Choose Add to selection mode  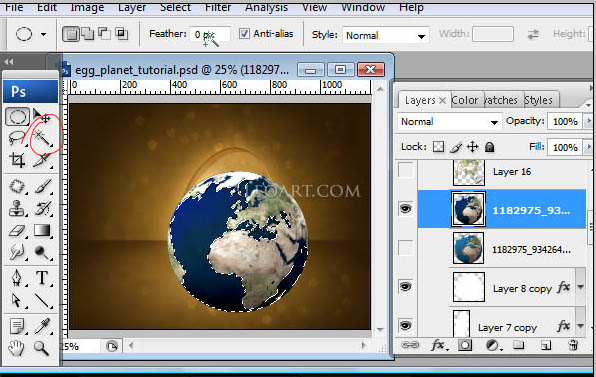[x=88, y=34]
